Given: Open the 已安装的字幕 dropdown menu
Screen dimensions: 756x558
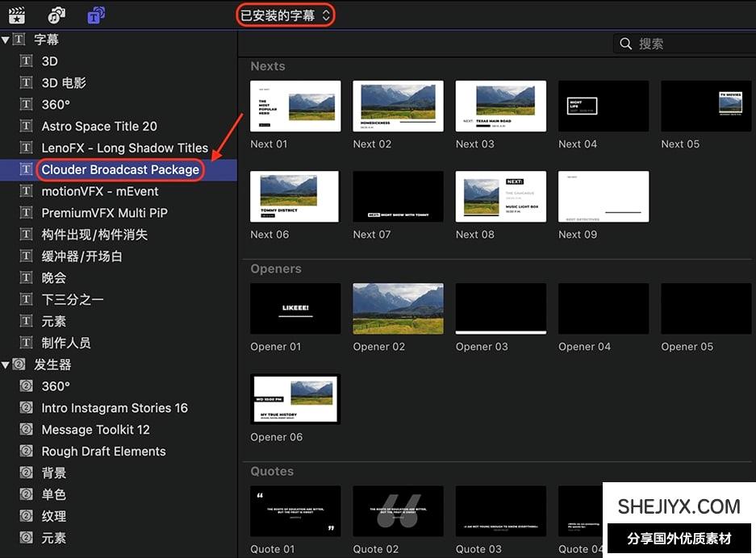Looking at the screenshot, I should [x=286, y=15].
